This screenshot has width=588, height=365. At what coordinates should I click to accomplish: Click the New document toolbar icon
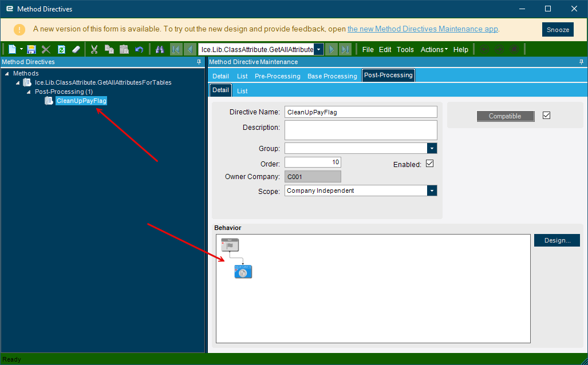click(13, 49)
